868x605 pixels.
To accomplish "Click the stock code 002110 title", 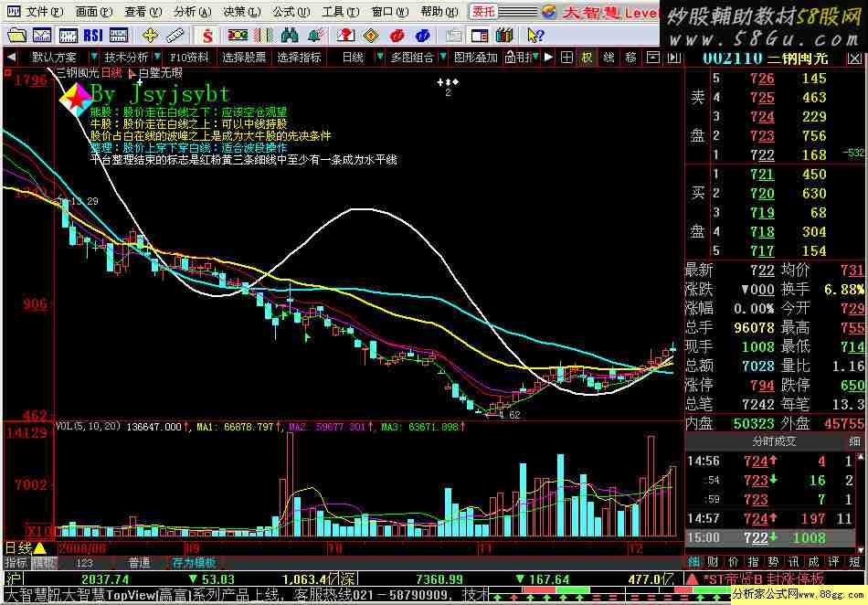I will point(733,58).
